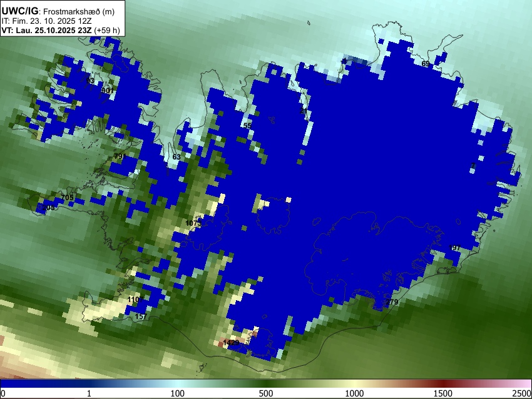Viewport: 532px width, 399px height.
Task: Click the map value '55'
Action: click(x=247, y=126)
